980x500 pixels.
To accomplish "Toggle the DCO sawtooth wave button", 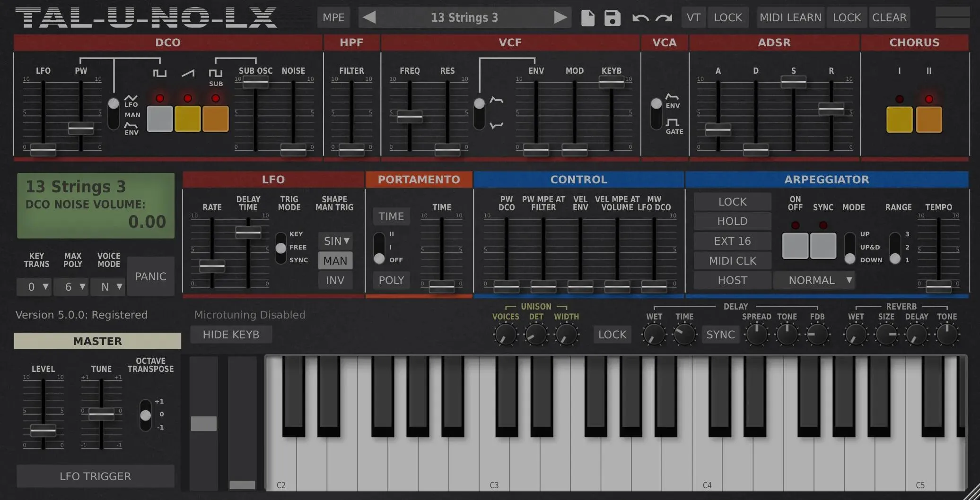I will 188,119.
